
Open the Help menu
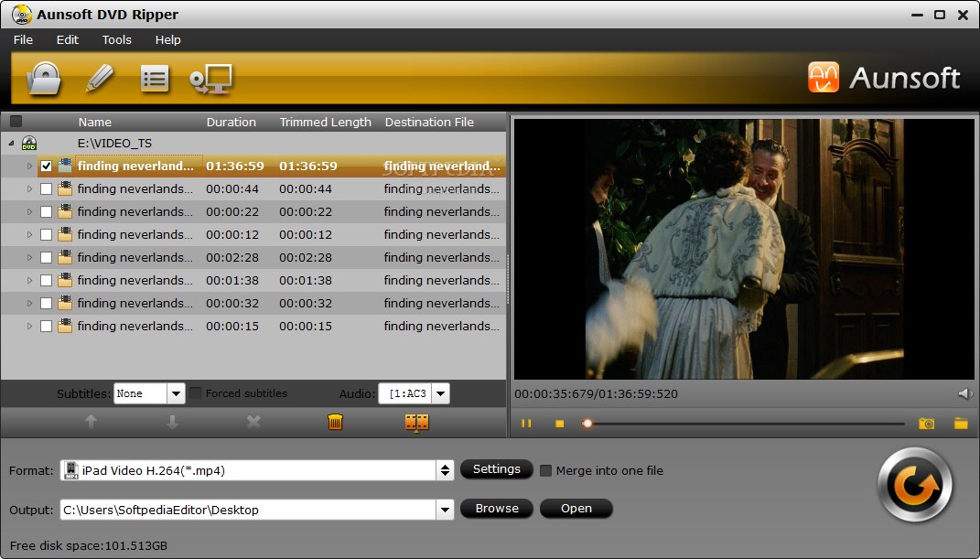coord(168,39)
